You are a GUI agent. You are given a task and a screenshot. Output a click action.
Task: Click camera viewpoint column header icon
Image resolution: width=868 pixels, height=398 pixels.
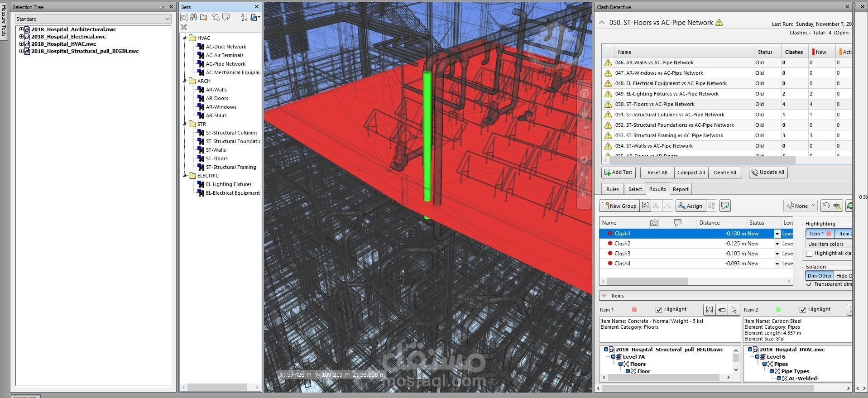654,223
